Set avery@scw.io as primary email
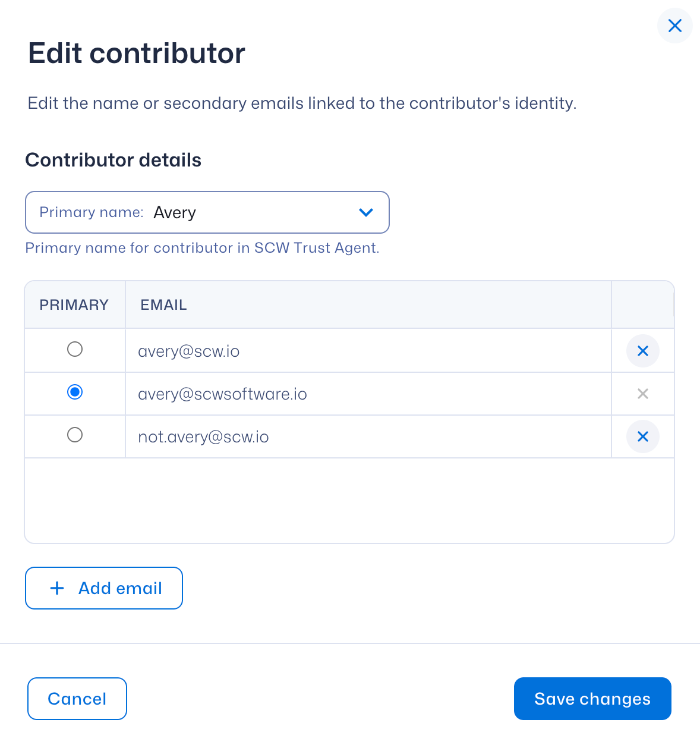The image size is (700, 754). pyautogui.click(x=75, y=349)
